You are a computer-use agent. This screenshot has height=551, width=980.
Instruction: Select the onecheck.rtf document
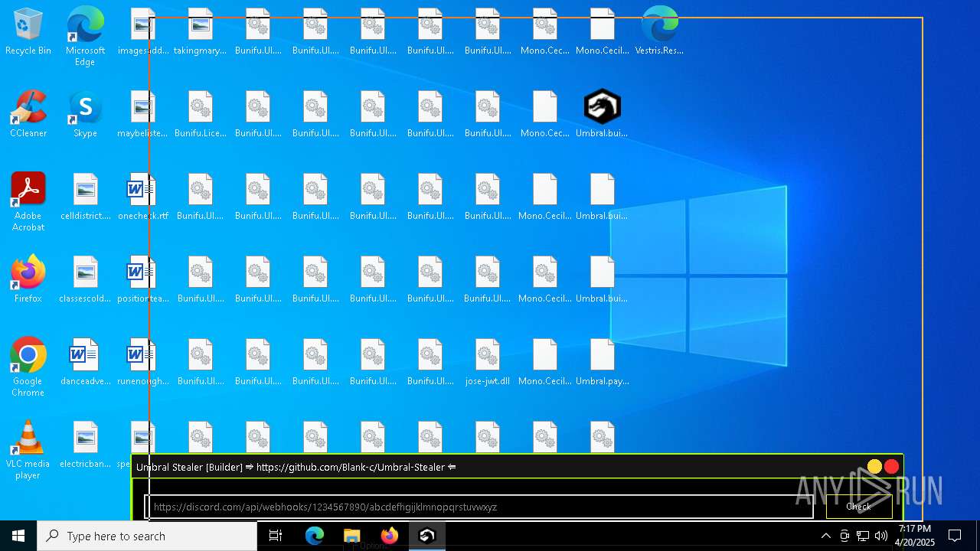143,197
